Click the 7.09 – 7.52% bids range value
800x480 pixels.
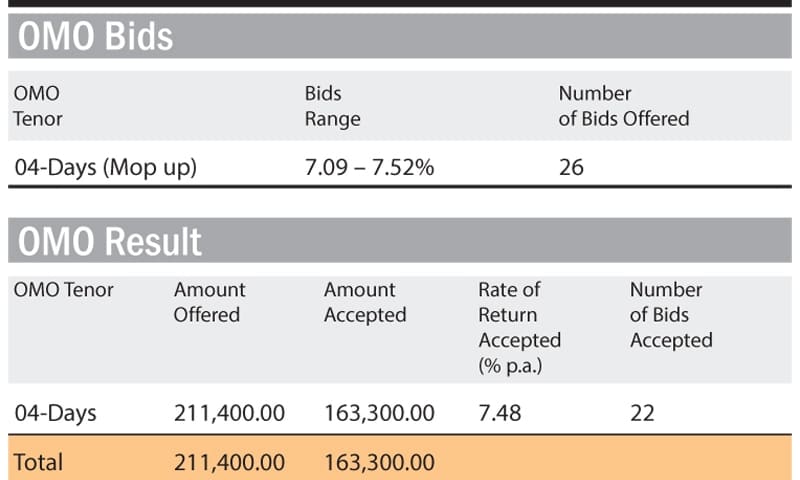pos(369,168)
